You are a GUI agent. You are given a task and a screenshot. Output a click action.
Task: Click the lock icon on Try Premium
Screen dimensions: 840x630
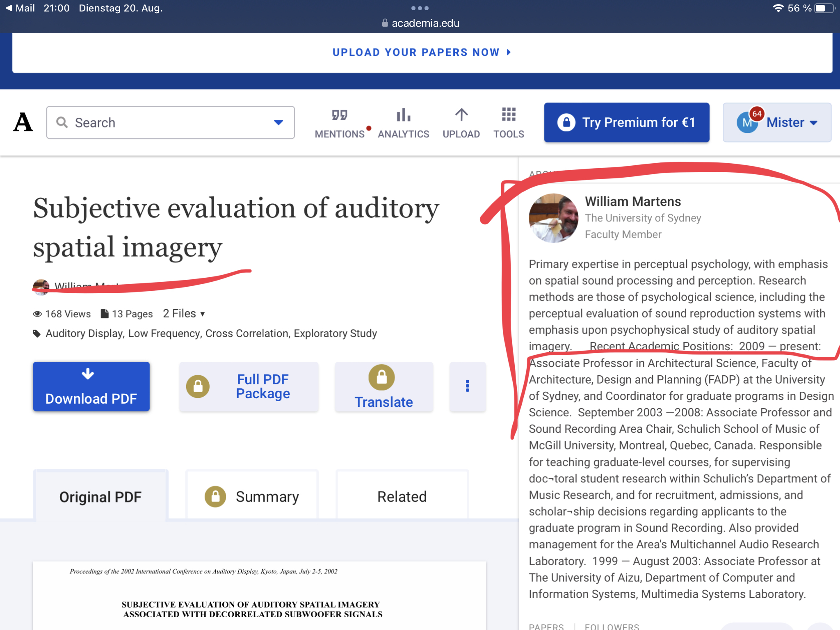coord(566,122)
